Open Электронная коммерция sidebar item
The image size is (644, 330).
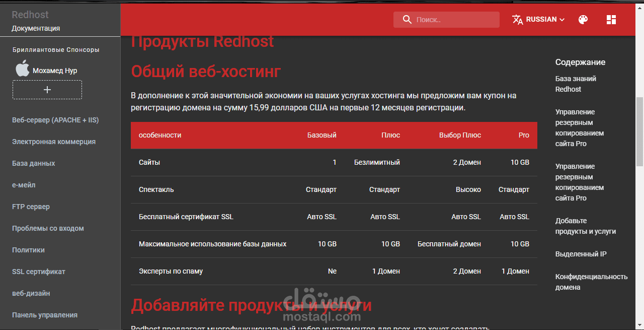[54, 142]
